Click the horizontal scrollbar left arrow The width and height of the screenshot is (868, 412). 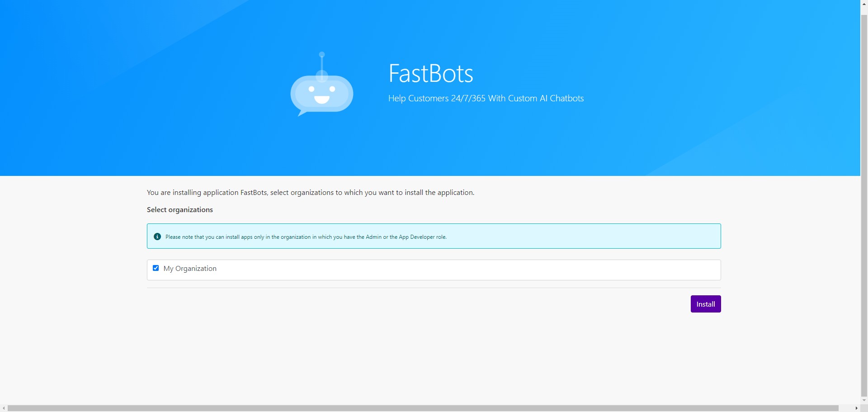click(4, 408)
